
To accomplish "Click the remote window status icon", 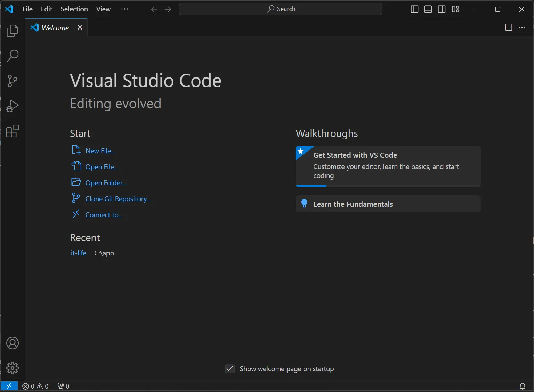I will pyautogui.click(x=9, y=386).
